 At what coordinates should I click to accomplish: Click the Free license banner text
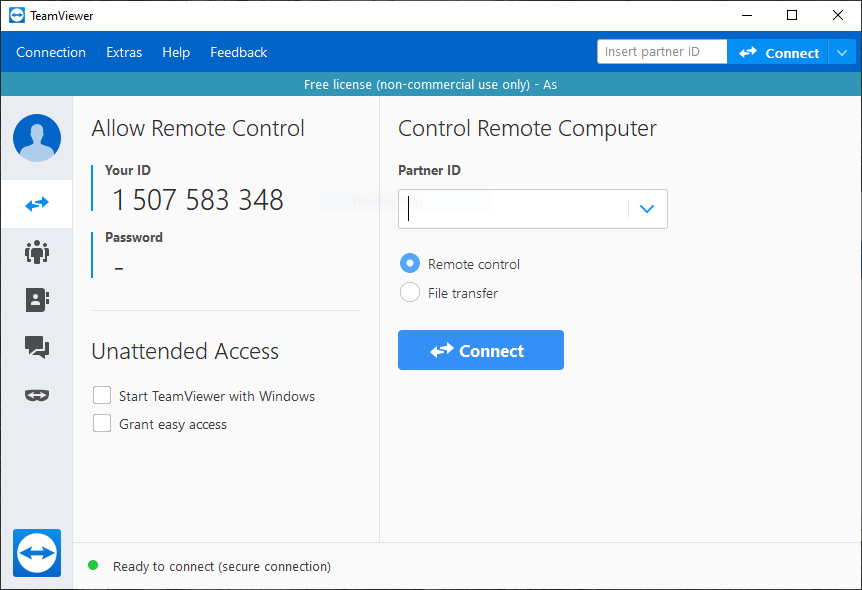[431, 84]
